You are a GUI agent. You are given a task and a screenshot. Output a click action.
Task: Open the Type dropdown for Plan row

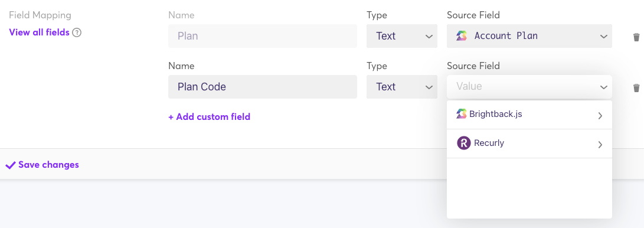401,36
